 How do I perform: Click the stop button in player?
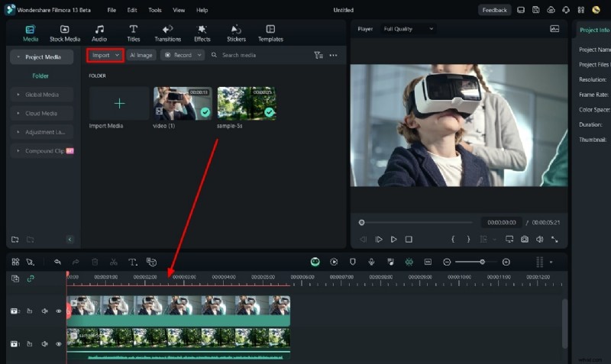(x=409, y=240)
